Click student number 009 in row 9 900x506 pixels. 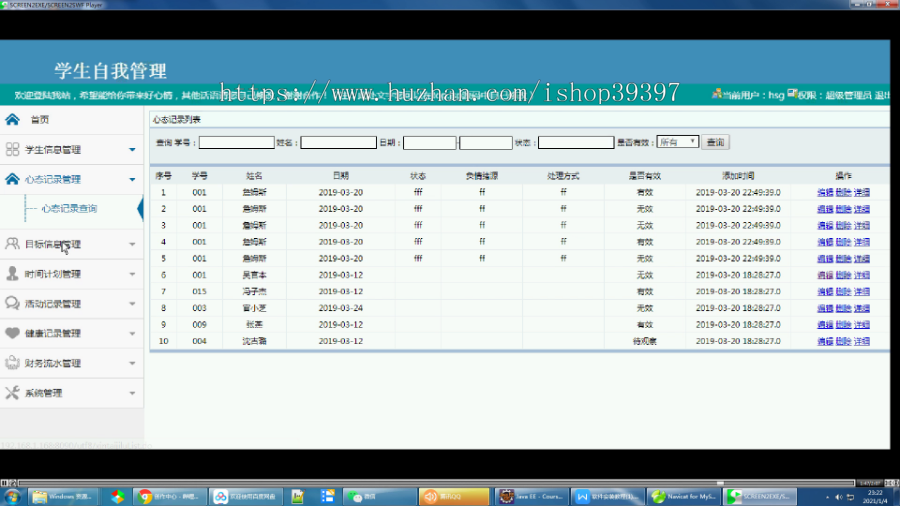(x=199, y=325)
